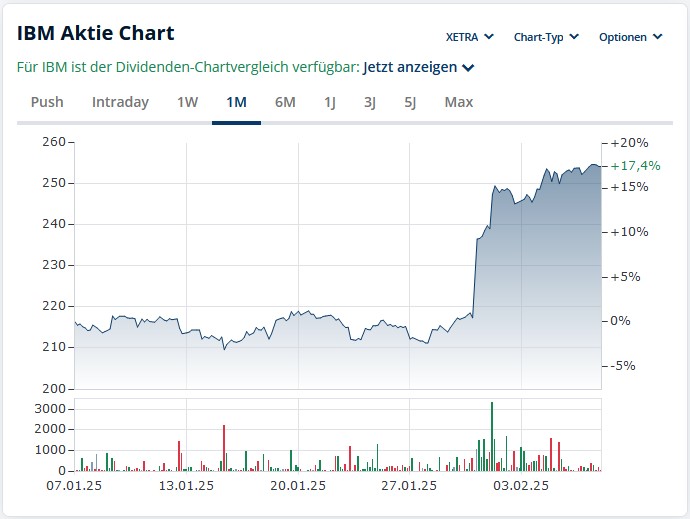
Task: Click the 03.02.25 date axis label
Action: pos(524,486)
